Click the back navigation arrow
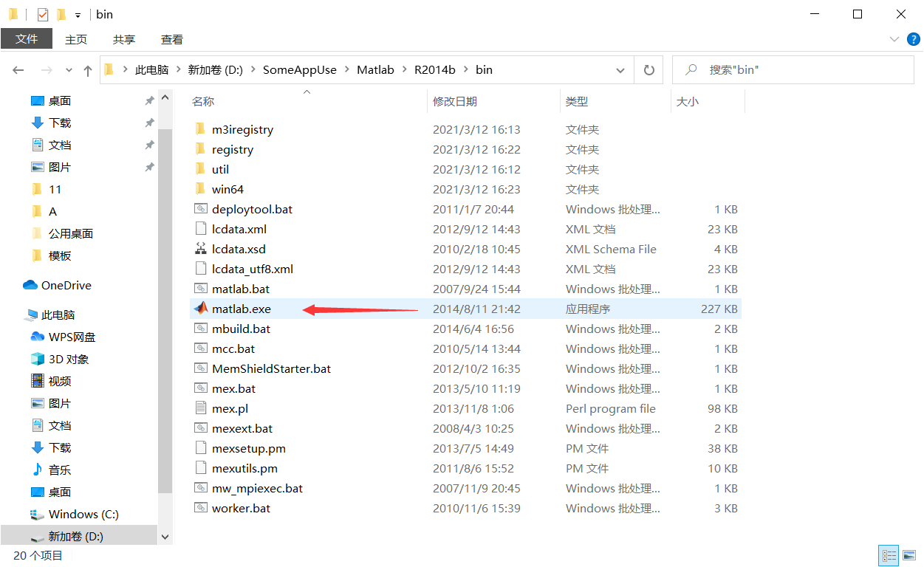The height and width of the screenshot is (567, 924). [x=18, y=70]
